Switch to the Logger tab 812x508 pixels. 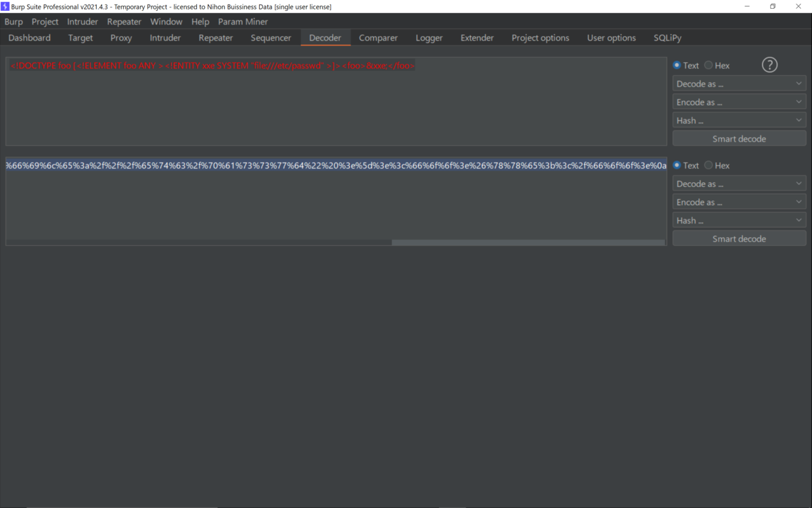point(429,38)
